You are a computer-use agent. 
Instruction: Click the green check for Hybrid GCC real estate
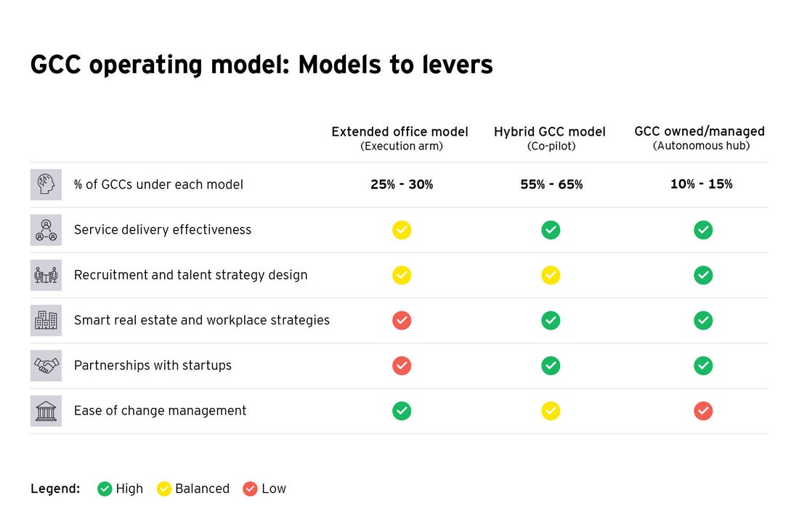(x=551, y=320)
